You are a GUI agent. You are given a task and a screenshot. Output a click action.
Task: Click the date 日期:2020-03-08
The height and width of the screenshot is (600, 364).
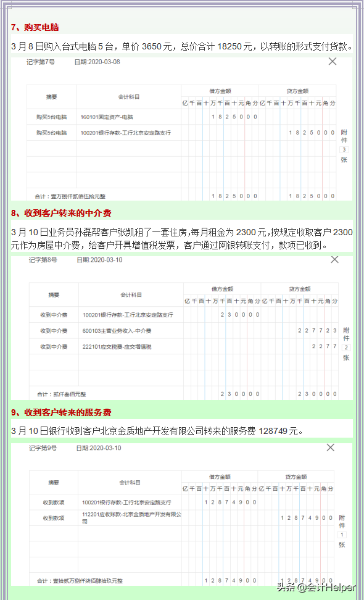pyautogui.click(x=97, y=62)
